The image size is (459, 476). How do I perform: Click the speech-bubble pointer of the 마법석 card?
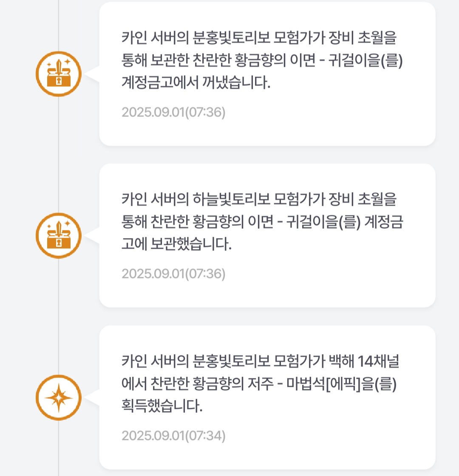click(92, 397)
